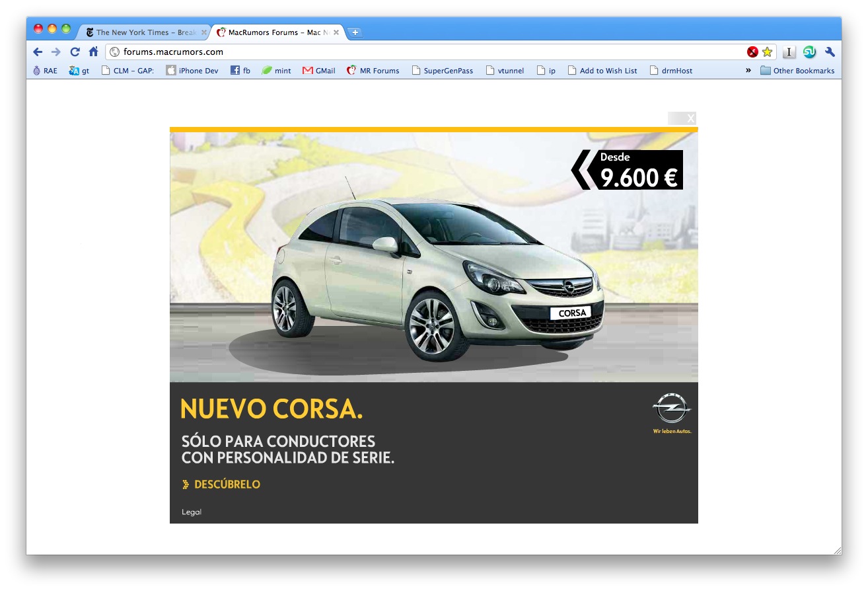Open the home page

pos(93,52)
